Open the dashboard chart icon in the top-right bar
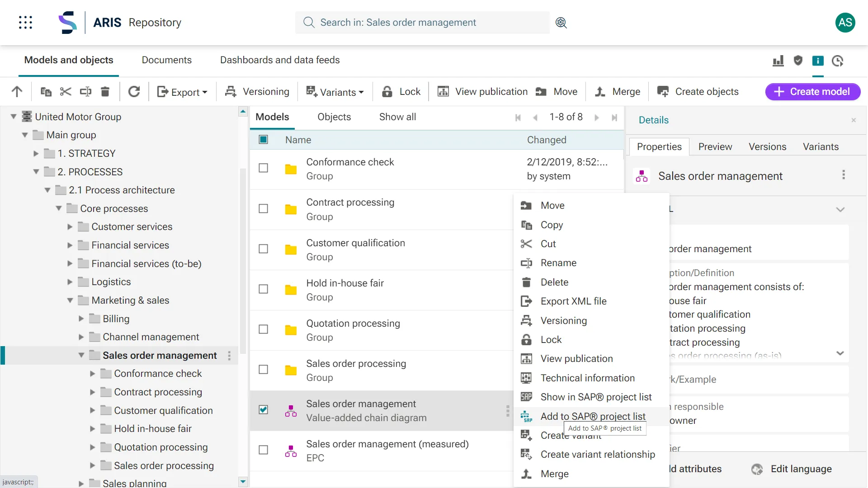This screenshot has width=868, height=488. [778, 61]
